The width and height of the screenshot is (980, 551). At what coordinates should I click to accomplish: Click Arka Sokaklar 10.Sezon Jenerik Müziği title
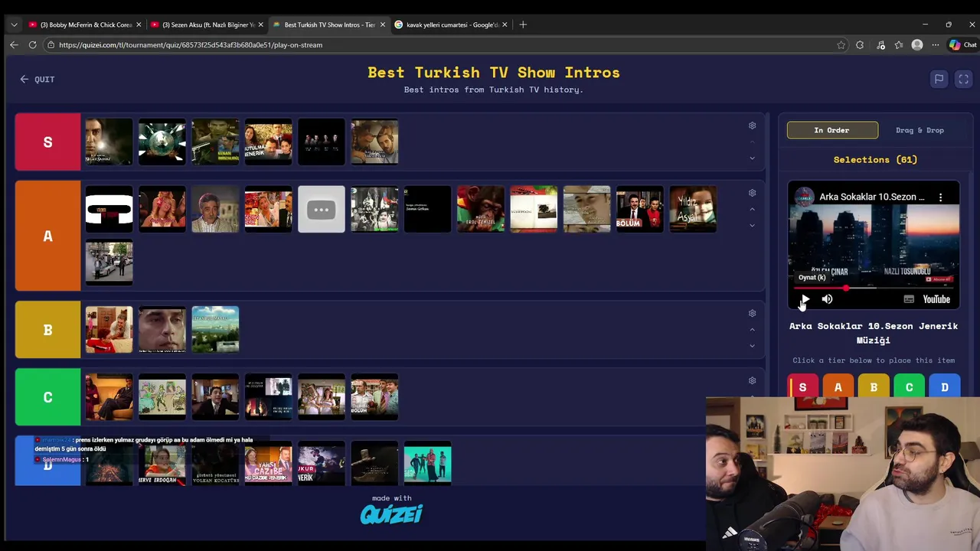874,333
